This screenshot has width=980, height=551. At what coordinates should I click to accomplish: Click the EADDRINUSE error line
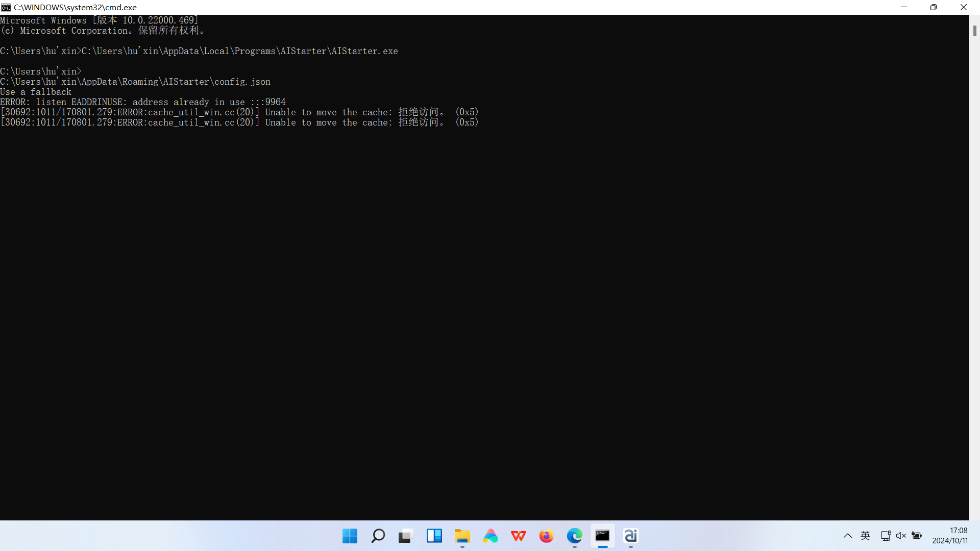143,102
